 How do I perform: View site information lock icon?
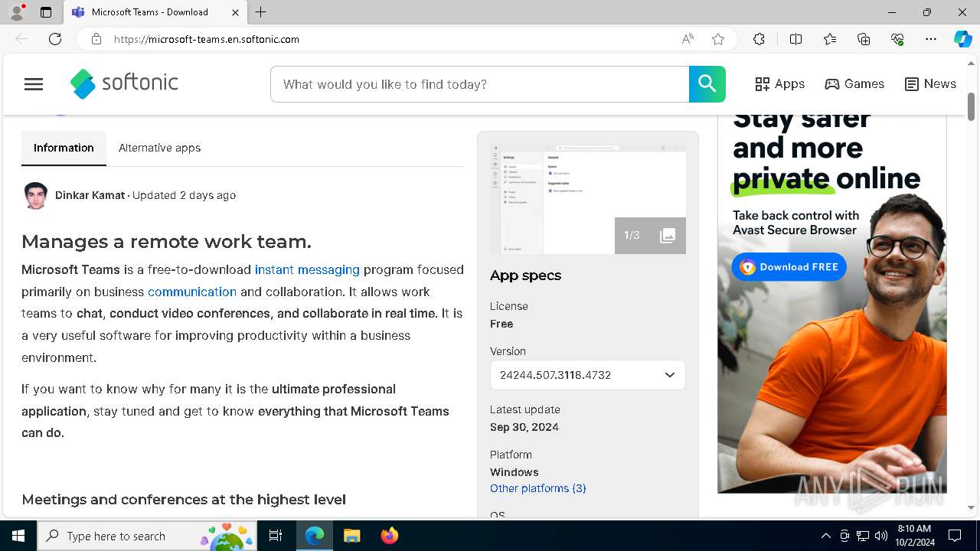coord(96,39)
